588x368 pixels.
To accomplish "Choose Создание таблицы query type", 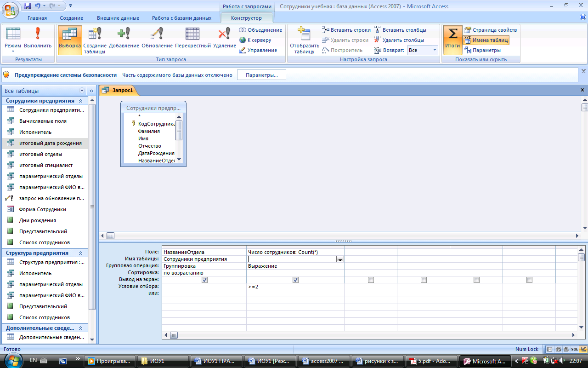I will pyautogui.click(x=95, y=40).
